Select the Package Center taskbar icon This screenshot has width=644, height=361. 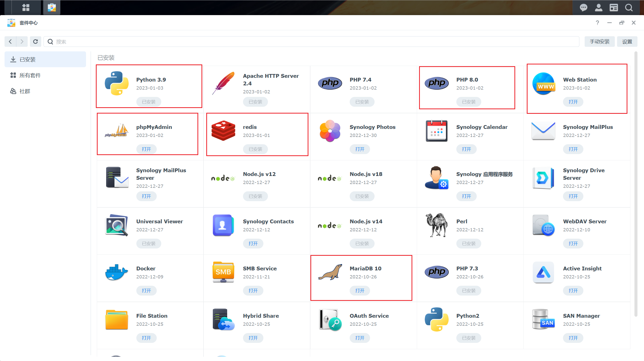tap(52, 8)
